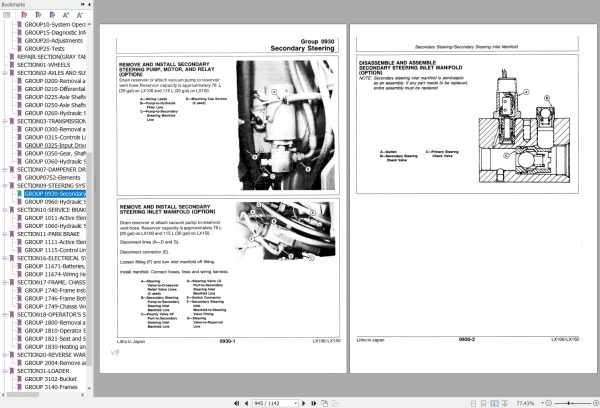Select GROUP 0225-Axle Shafts bookmark

(x=55, y=97)
